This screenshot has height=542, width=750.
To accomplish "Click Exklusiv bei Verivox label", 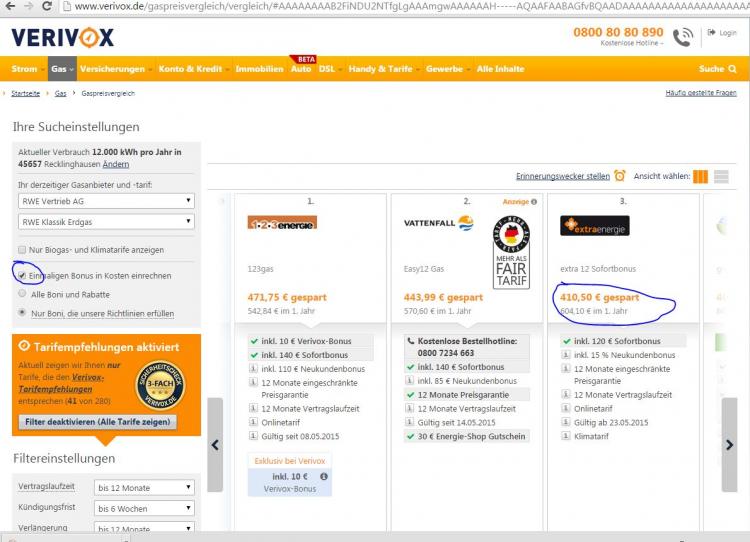I will [x=290, y=461].
